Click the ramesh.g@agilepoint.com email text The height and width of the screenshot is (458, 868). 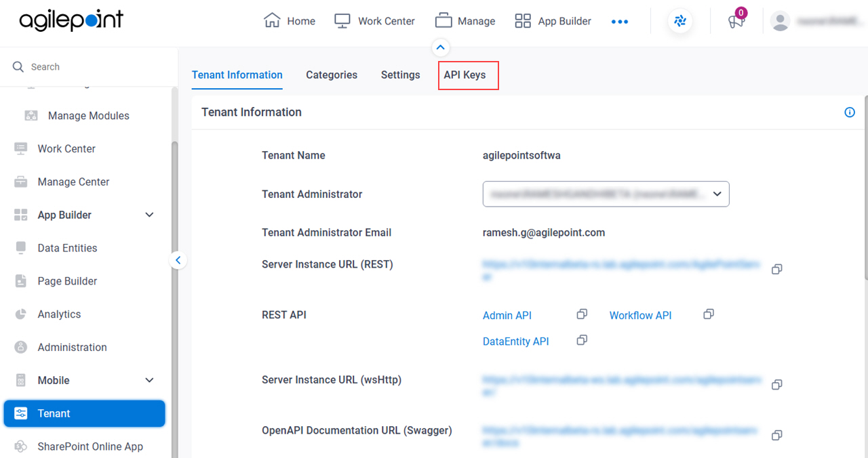(544, 232)
